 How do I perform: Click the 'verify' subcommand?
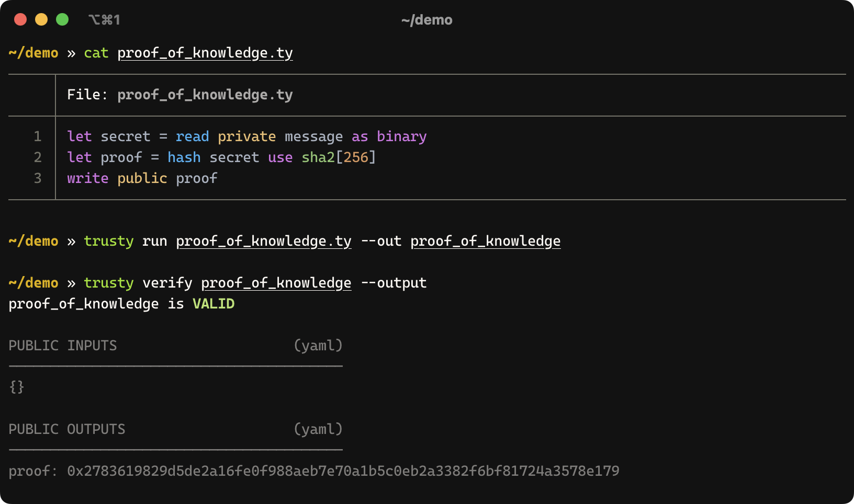[x=167, y=283]
